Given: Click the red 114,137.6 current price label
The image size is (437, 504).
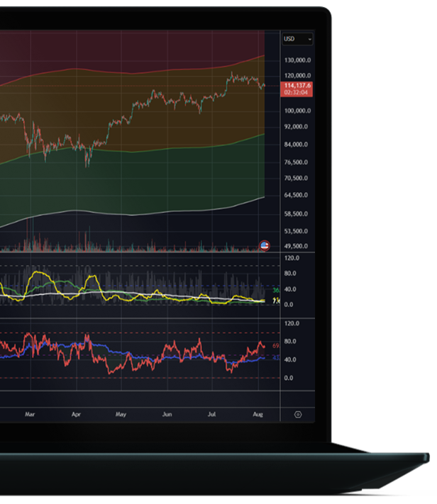Looking at the screenshot, I should 297,89.
